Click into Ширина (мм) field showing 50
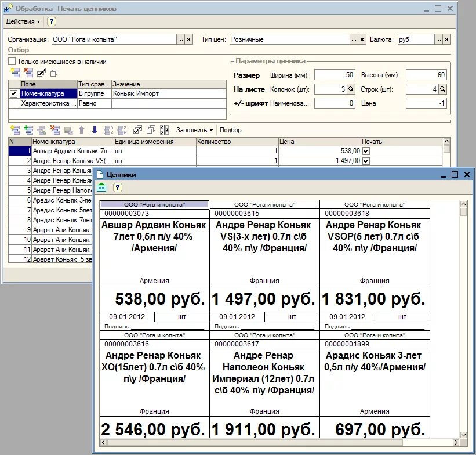Viewport: 476px width, 455px height. coord(335,75)
